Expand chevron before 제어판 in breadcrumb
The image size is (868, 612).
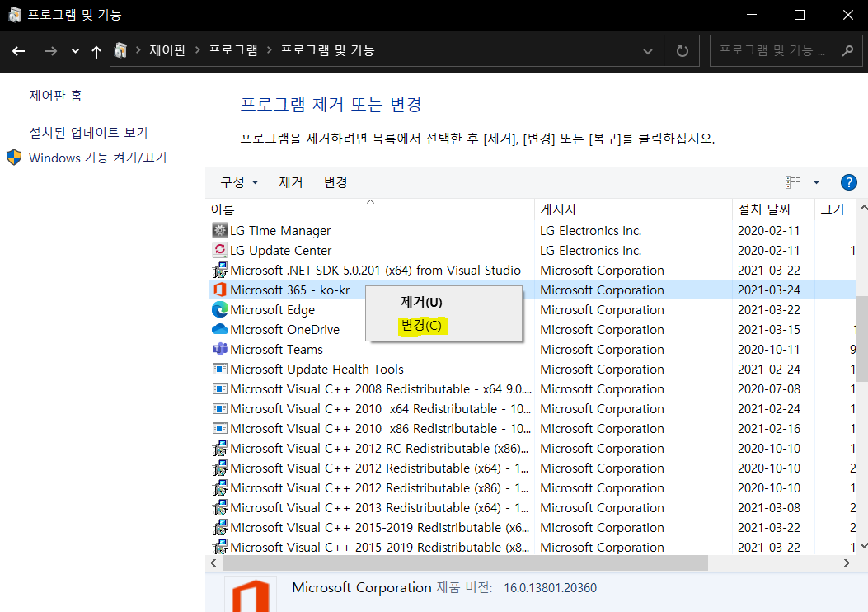pos(138,50)
